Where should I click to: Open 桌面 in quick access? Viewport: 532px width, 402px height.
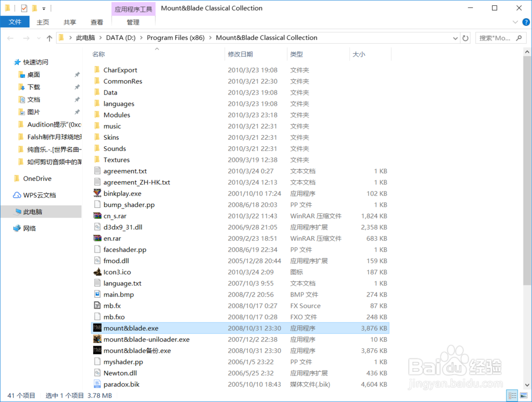pyautogui.click(x=34, y=74)
